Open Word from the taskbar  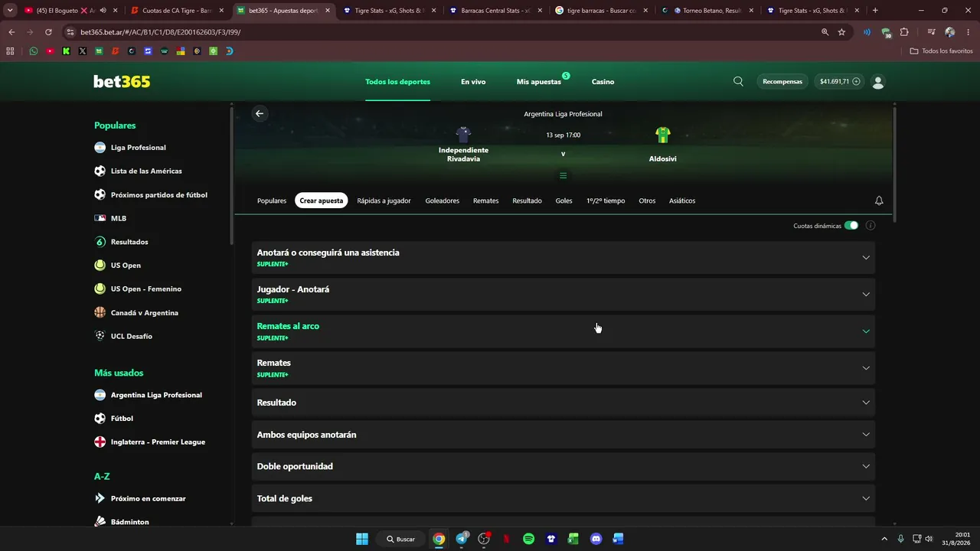619,539
